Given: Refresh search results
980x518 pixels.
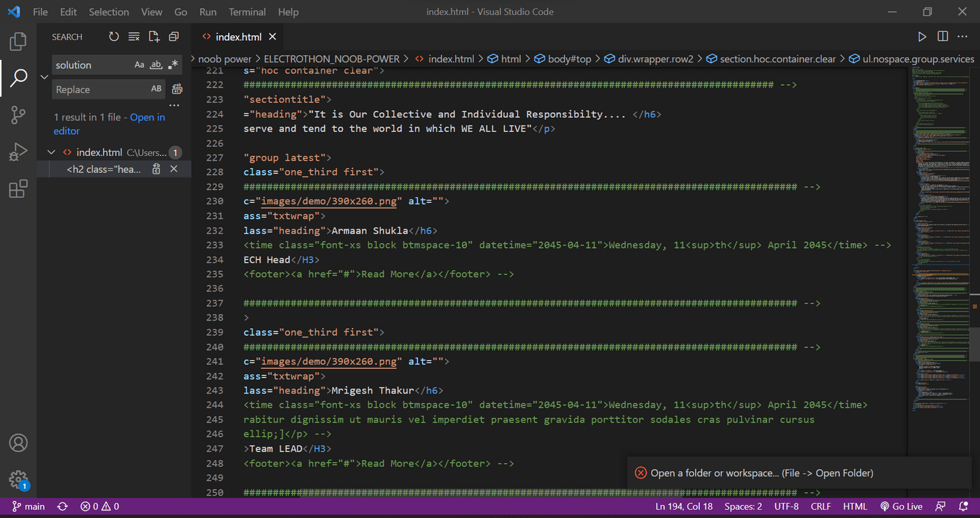Looking at the screenshot, I should pyautogui.click(x=114, y=37).
